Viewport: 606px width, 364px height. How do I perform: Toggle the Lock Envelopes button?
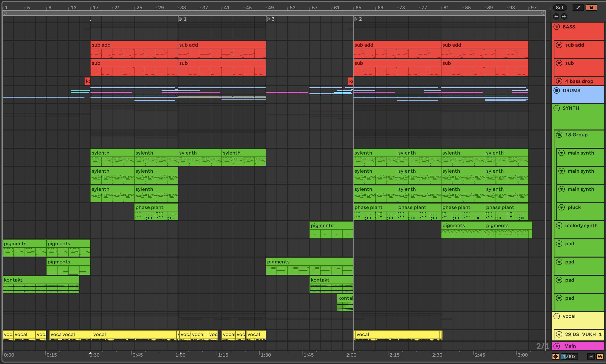coord(591,8)
